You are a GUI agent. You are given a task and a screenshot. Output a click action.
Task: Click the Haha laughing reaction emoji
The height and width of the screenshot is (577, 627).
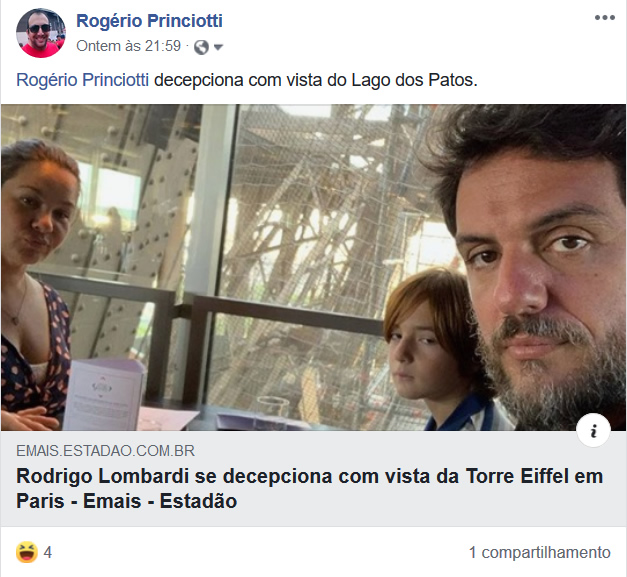27,552
